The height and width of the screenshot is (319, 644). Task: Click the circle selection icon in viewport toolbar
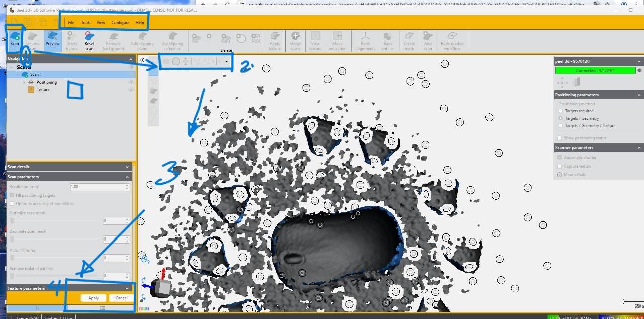pyautogui.click(x=176, y=61)
